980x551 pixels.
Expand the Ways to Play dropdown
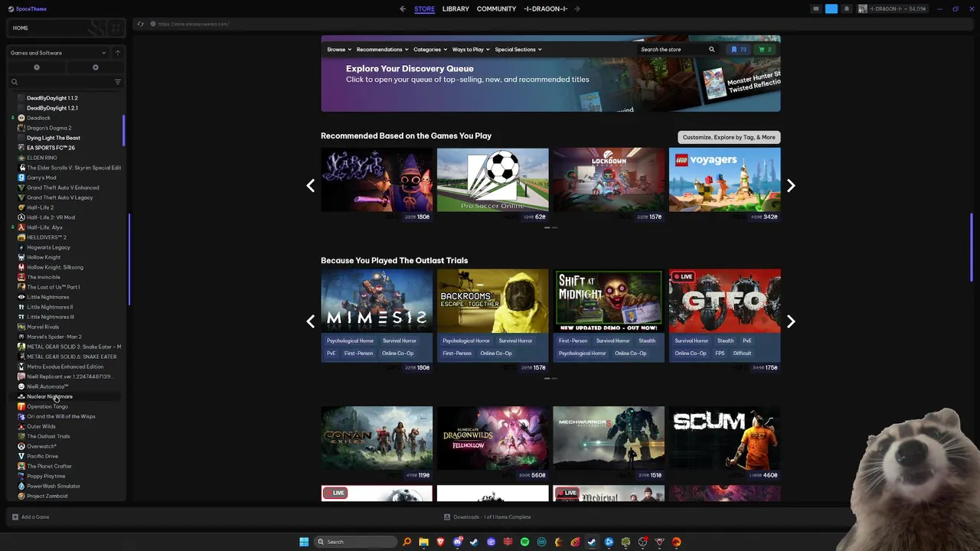(x=471, y=50)
